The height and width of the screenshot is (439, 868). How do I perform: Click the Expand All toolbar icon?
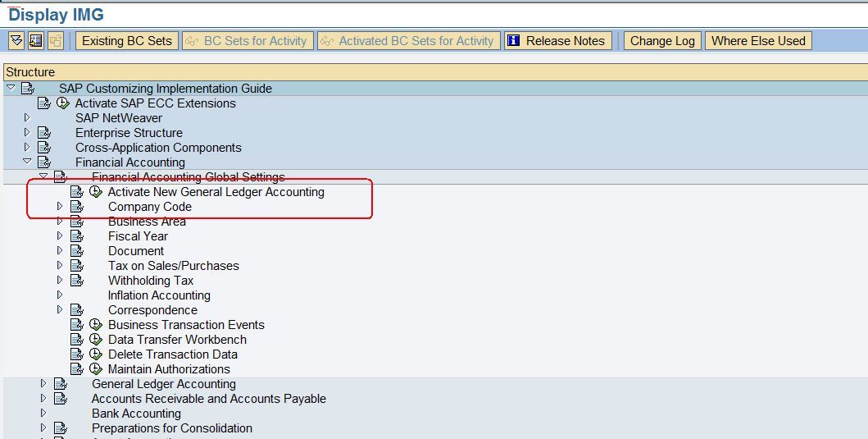click(16, 40)
